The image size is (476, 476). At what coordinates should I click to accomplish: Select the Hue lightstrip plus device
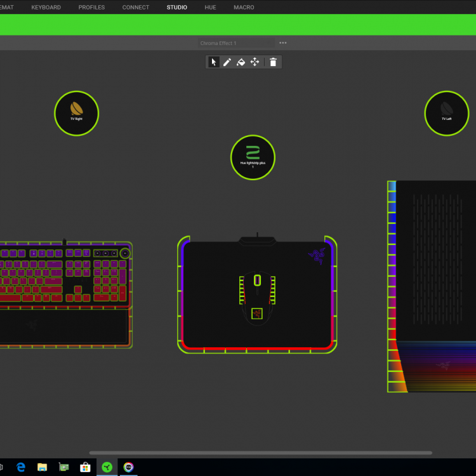tap(253, 157)
